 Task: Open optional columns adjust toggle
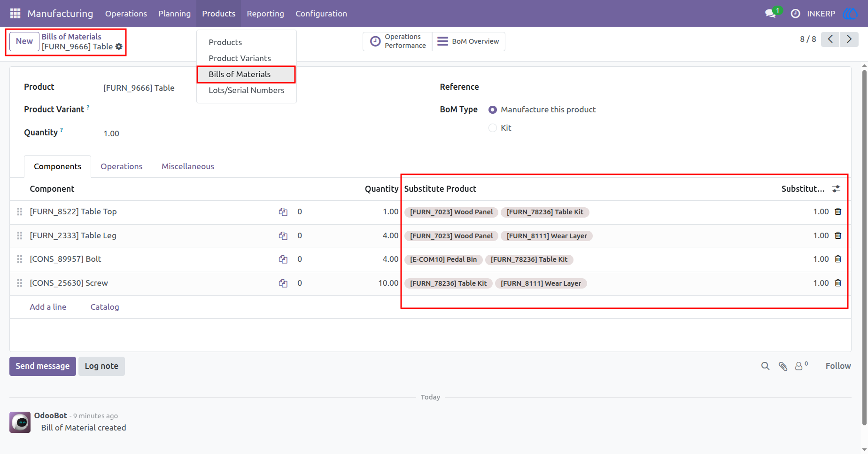836,189
